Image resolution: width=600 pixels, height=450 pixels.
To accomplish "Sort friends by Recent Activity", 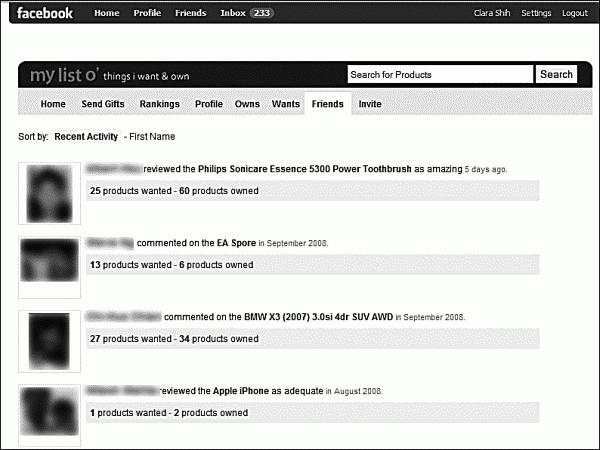I will pos(86,136).
